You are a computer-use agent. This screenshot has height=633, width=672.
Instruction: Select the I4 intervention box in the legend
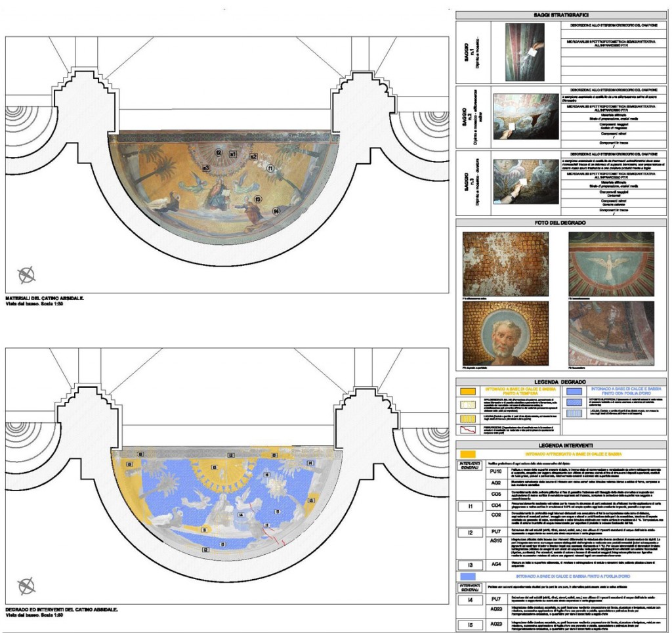point(471,599)
